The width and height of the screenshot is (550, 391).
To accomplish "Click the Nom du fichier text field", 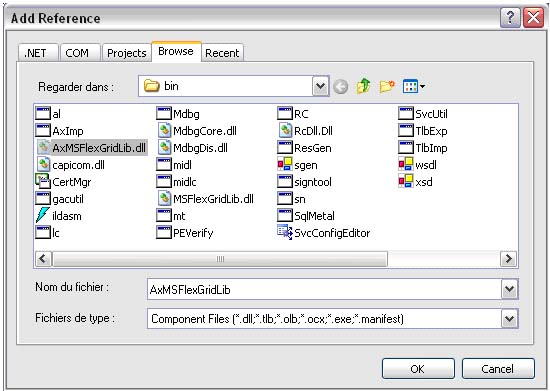I will coord(324,289).
